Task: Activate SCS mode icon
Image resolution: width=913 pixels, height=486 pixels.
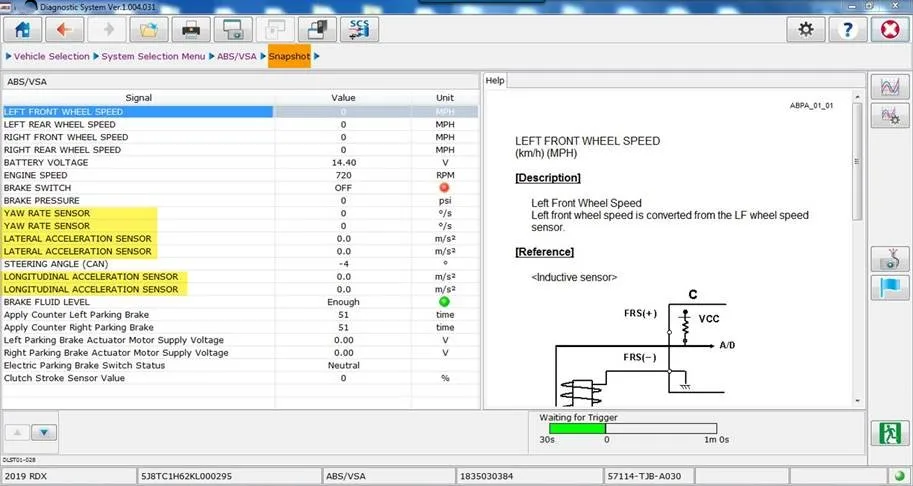Action: pyautogui.click(x=360, y=29)
